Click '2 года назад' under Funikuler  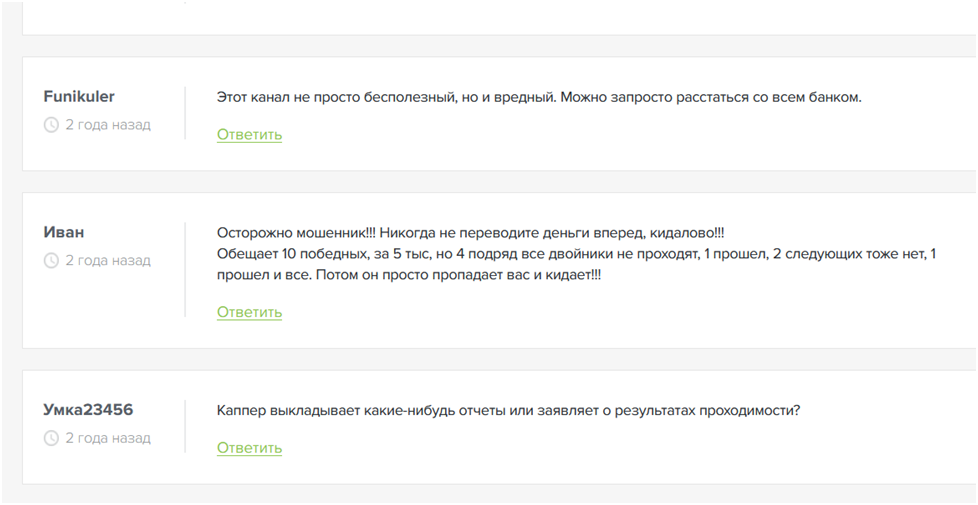coord(108,125)
